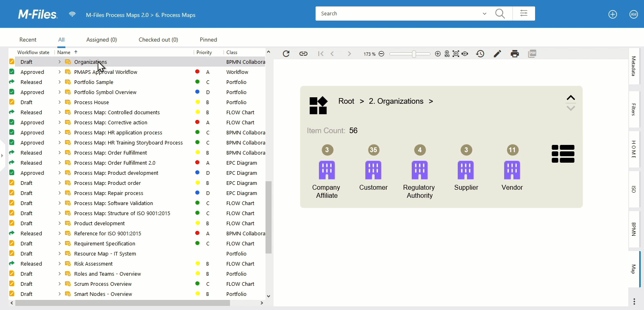
Task: Open the Metadata side panel tab
Action: point(634,66)
